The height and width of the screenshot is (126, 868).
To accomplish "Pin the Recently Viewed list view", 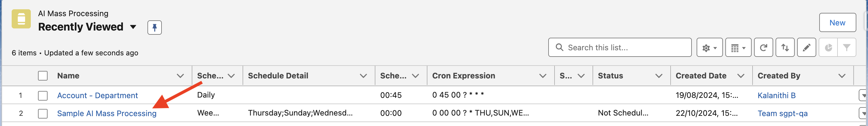I will point(154,27).
